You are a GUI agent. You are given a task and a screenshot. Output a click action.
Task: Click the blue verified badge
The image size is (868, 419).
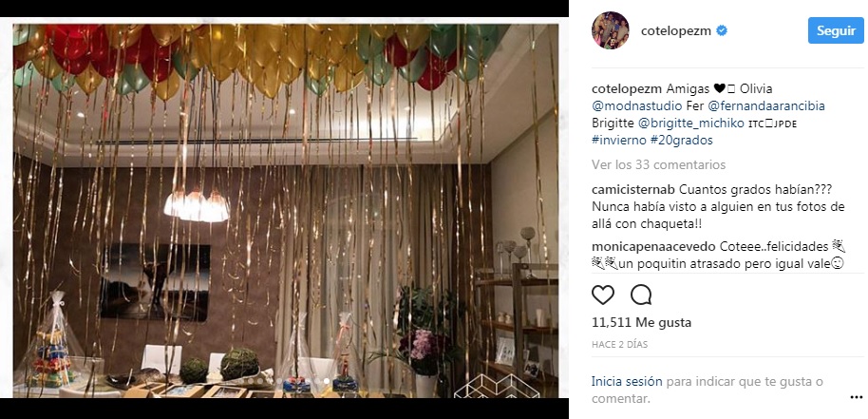click(722, 31)
